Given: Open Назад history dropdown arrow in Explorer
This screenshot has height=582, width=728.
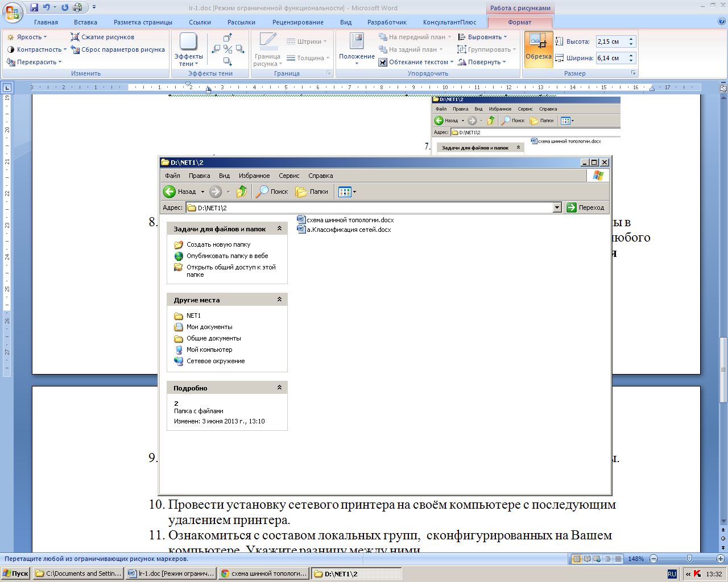Looking at the screenshot, I should point(202,192).
